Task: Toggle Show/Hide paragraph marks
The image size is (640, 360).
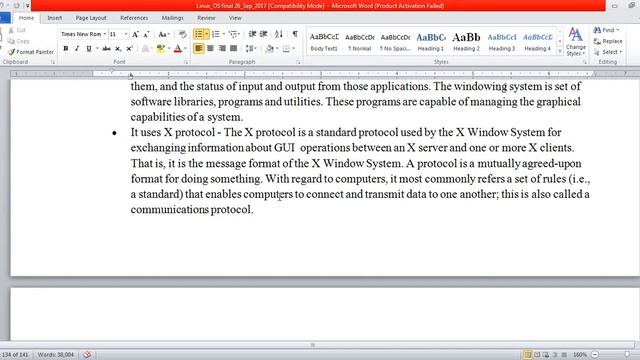Action: (x=295, y=34)
